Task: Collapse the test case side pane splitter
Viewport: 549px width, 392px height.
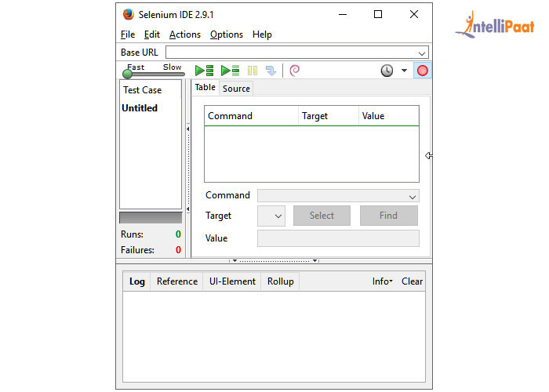Action: coord(188,169)
